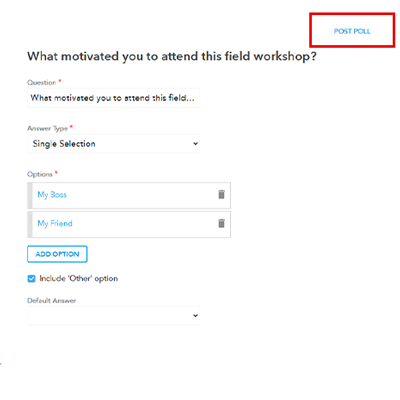The image size is (400, 400).
Task: Focus the Question text input field
Action: [x=113, y=98]
